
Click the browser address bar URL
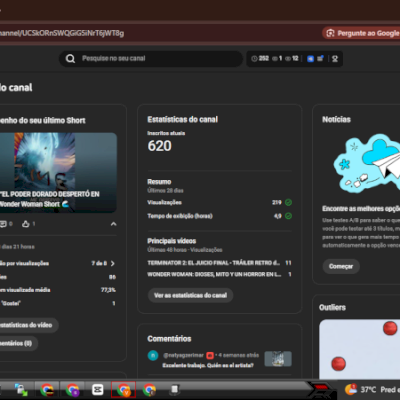[62, 33]
